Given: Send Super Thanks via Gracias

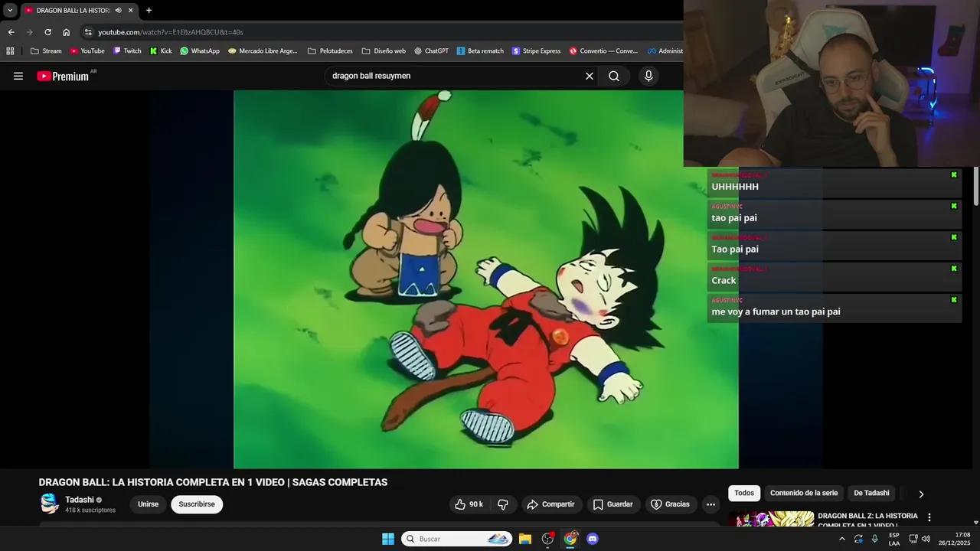Looking at the screenshot, I should click(671, 504).
